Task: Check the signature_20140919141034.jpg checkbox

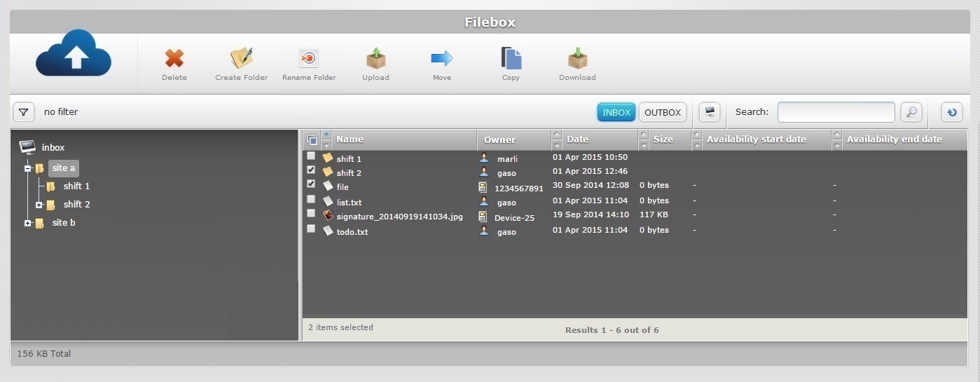Action: pyautogui.click(x=311, y=214)
